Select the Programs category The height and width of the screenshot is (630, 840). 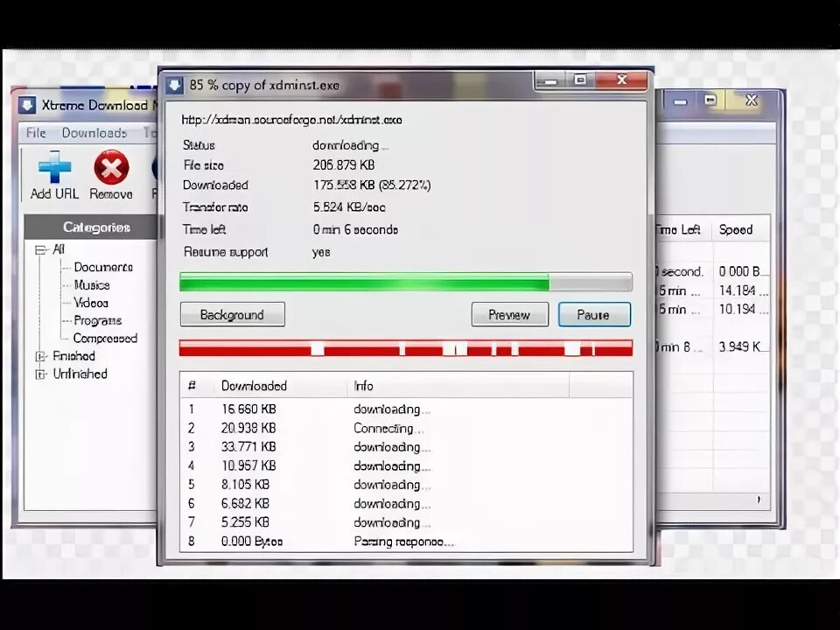click(97, 320)
